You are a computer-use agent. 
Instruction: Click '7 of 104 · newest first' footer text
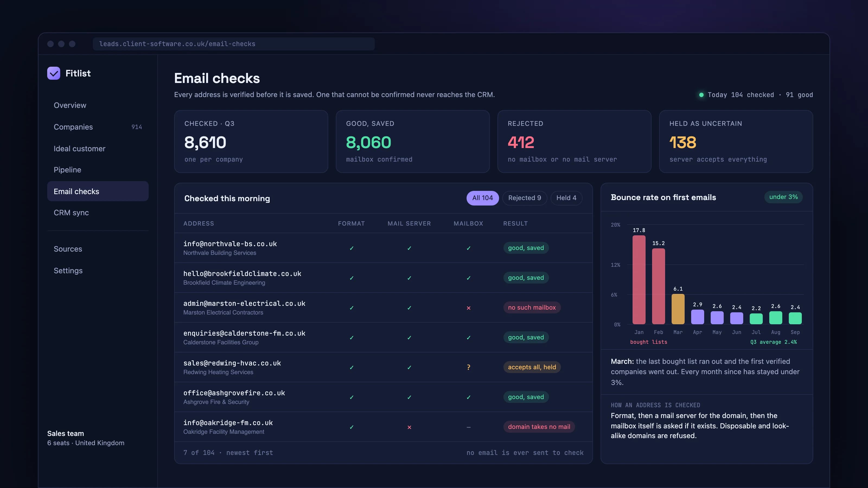pyautogui.click(x=228, y=453)
